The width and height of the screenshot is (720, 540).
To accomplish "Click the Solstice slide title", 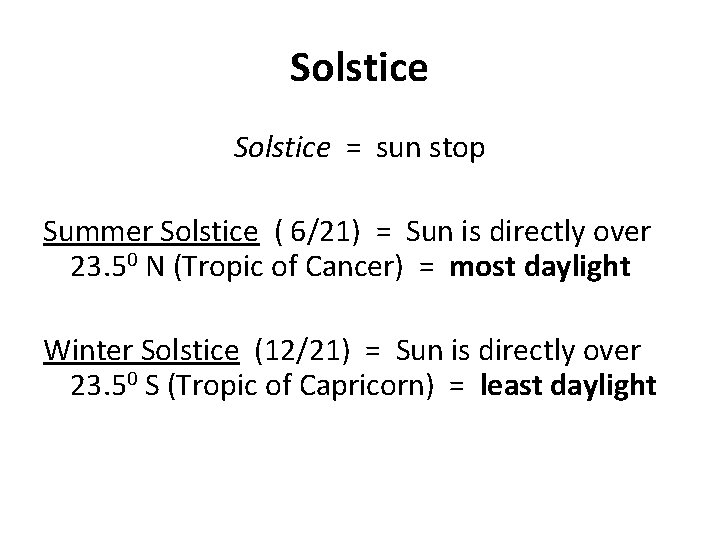I will (x=359, y=68).
